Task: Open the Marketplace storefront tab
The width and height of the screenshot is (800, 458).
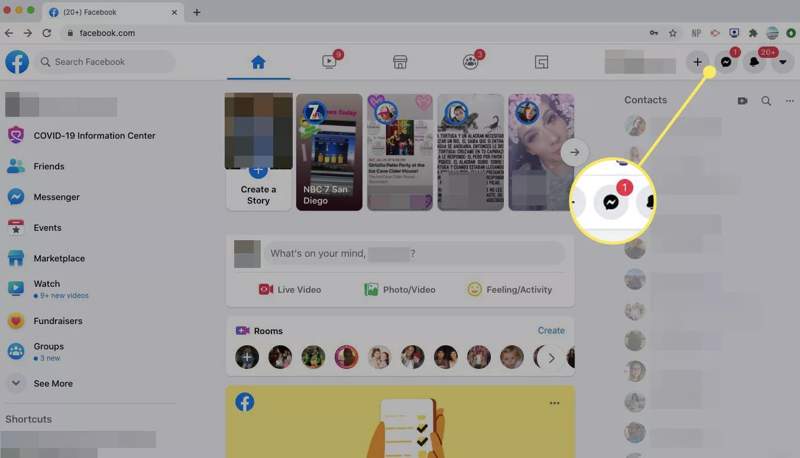Action: pyautogui.click(x=399, y=62)
